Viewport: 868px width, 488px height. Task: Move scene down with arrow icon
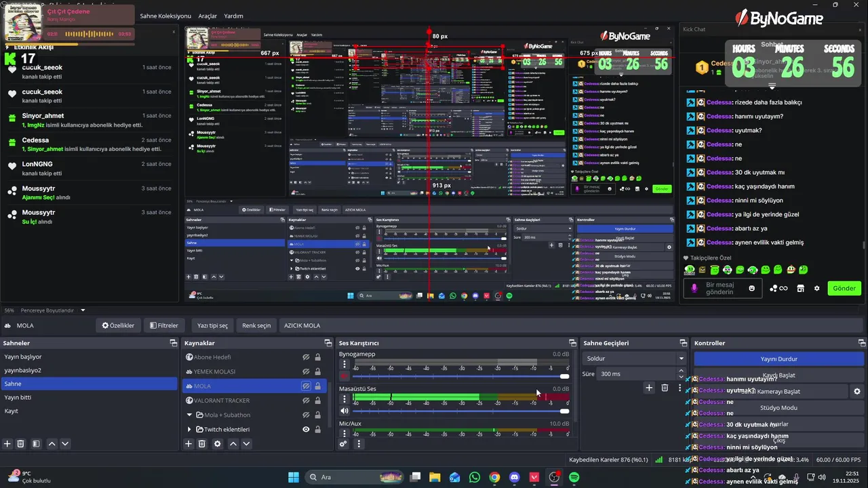point(65,443)
